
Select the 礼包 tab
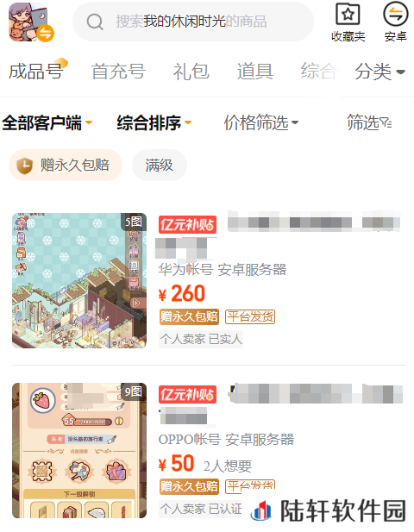point(191,72)
